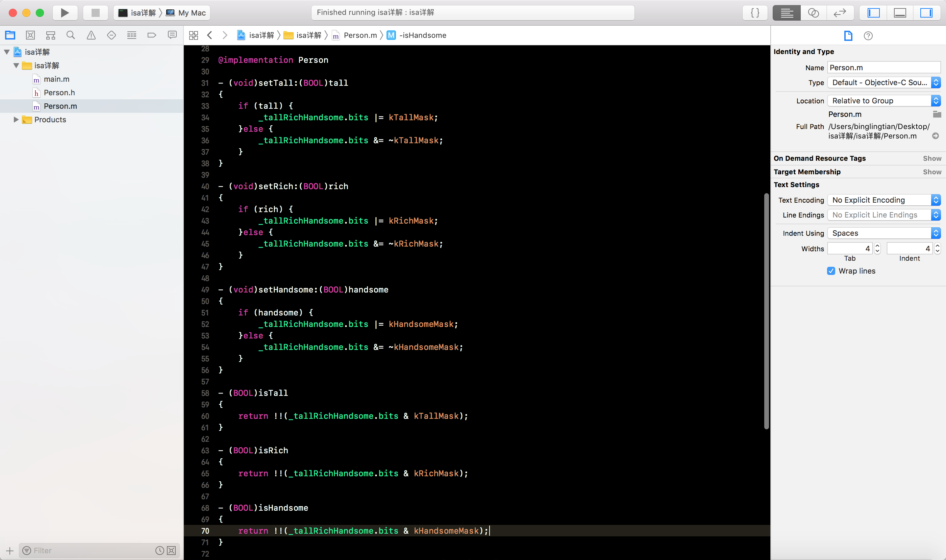Viewport: 946px width, 560px height.
Task: Open the Indent Using dropdown
Action: [x=884, y=233]
